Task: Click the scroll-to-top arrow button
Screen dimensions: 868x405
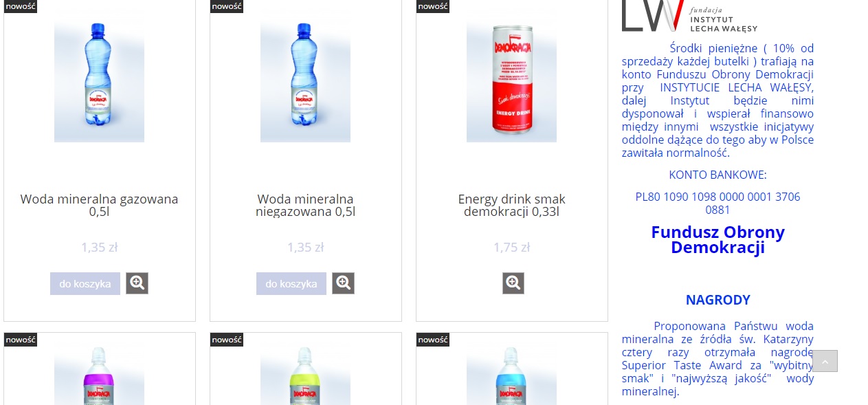Action: coord(825,361)
